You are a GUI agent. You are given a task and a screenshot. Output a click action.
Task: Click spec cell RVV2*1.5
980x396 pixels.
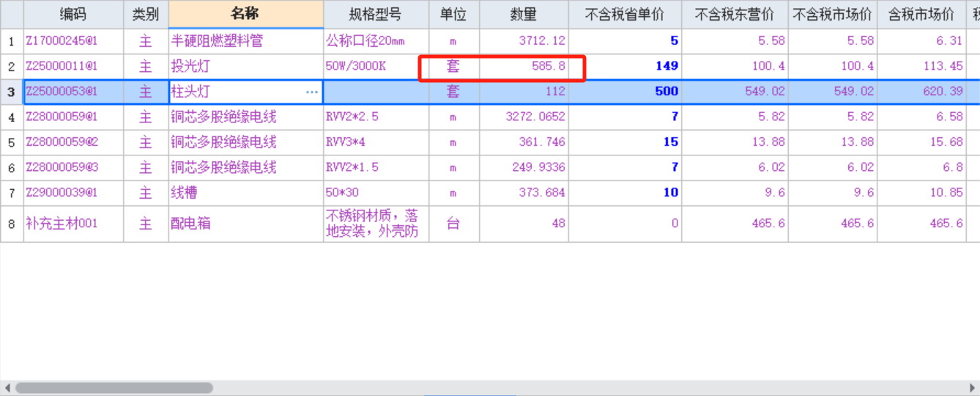coord(376,168)
